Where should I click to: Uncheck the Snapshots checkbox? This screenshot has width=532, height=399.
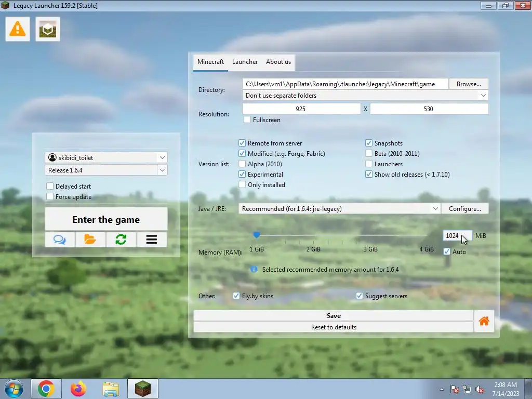coord(368,143)
